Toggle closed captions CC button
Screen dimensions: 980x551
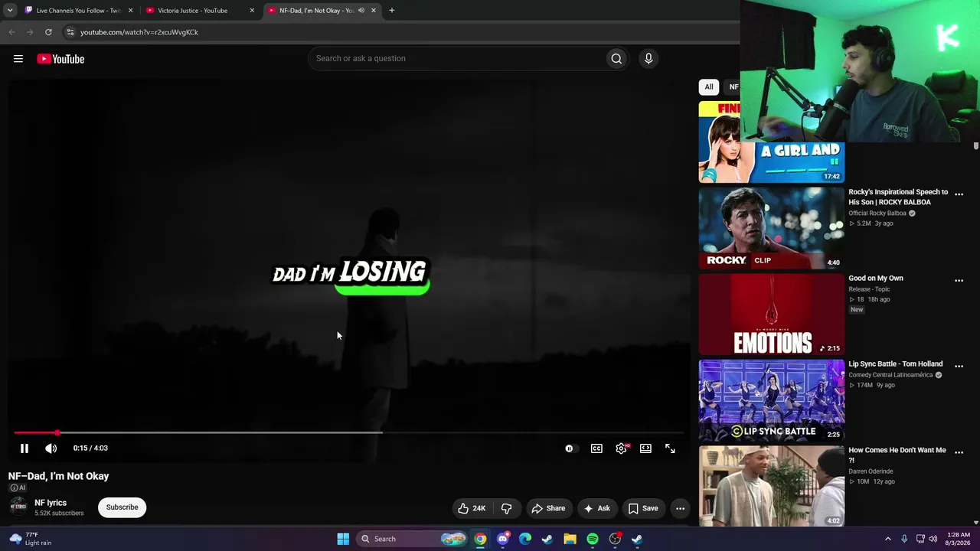point(596,448)
